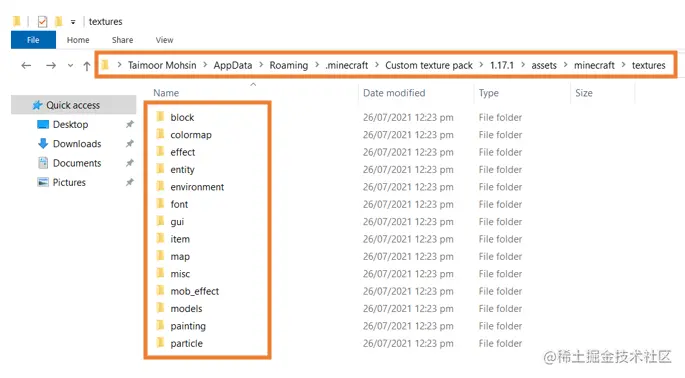
Task: Go forward with the right arrow
Action: click(x=51, y=66)
